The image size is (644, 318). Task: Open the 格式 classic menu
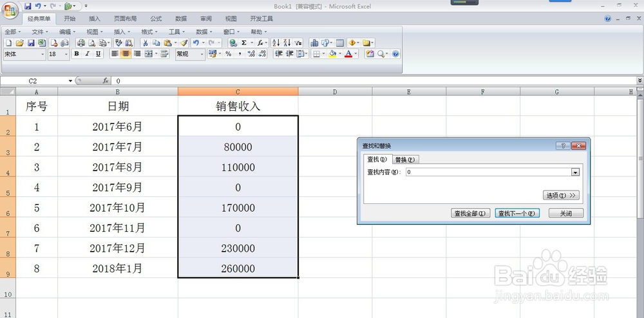(x=149, y=32)
